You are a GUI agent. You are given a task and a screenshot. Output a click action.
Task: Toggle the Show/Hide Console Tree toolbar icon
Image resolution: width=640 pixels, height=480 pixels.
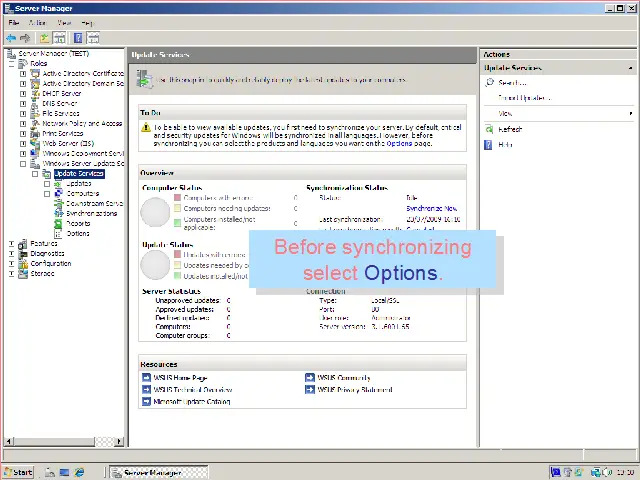pyautogui.click(x=59, y=38)
